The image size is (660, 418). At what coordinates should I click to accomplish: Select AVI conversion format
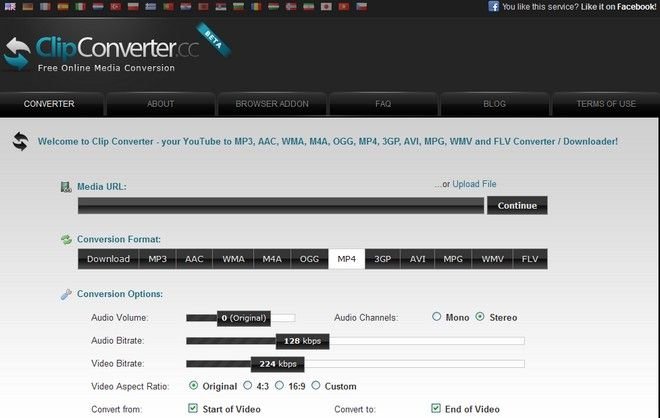click(418, 259)
